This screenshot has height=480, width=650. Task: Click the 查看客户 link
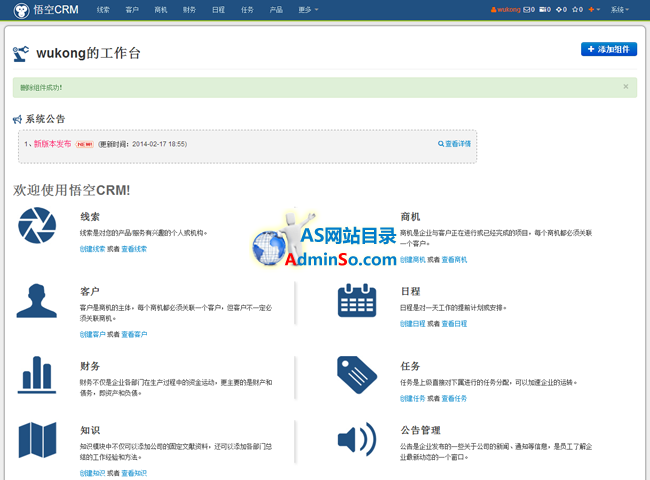click(x=134, y=335)
